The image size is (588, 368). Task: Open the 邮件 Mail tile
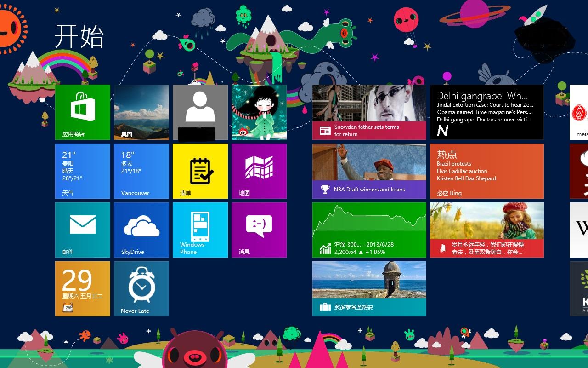pos(83,230)
